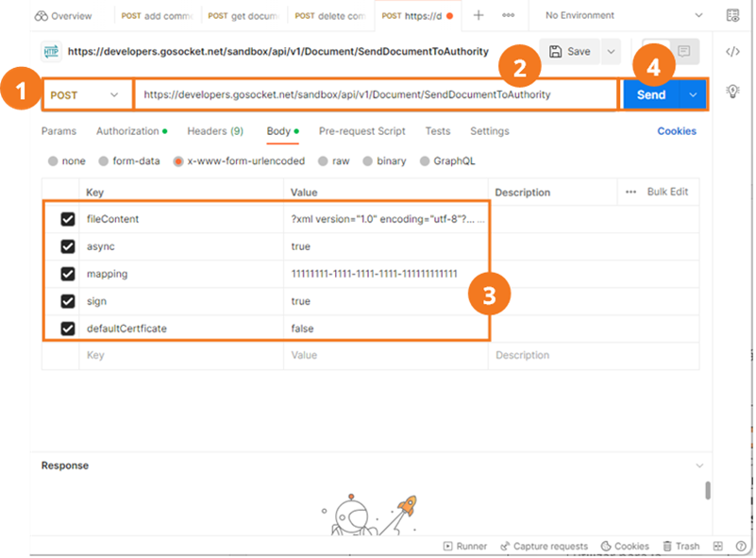This screenshot has width=756, height=558.
Task: Disable the defaultCertficate row checkbox
Action: pyautogui.click(x=68, y=329)
